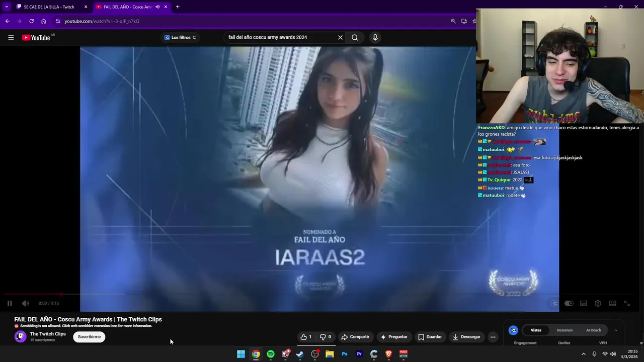
Task: Close the FAIL DEL AÑO browser tab
Action: tap(166, 7)
